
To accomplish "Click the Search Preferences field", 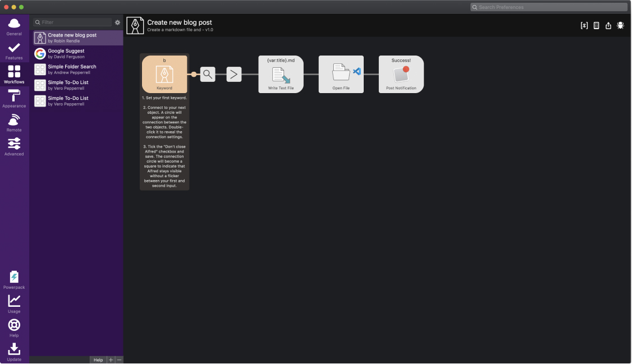I will pos(549,7).
